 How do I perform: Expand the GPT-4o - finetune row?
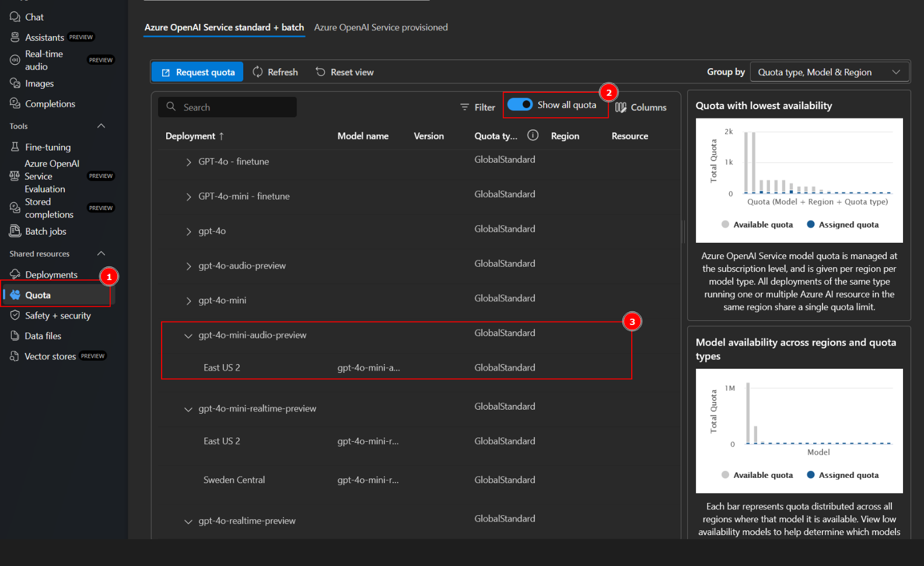pos(188,162)
